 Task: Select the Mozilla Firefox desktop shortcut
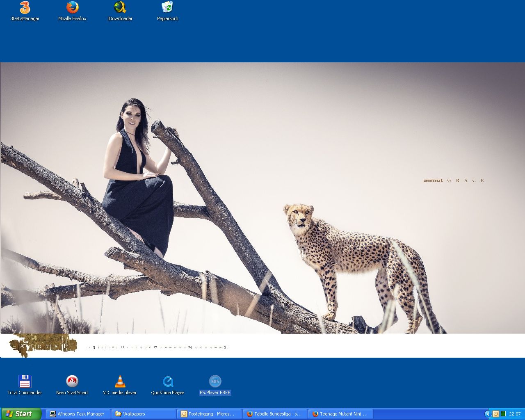(x=72, y=8)
